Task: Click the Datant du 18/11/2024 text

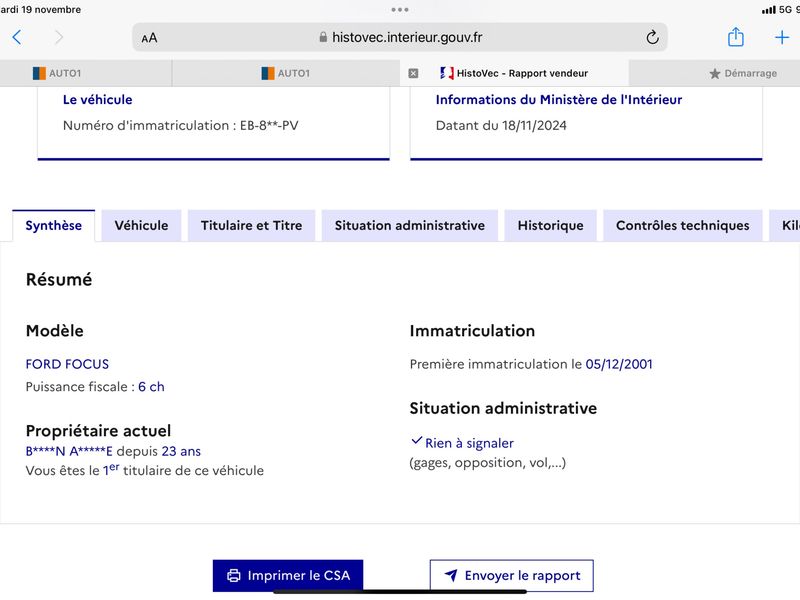Action: click(x=501, y=126)
